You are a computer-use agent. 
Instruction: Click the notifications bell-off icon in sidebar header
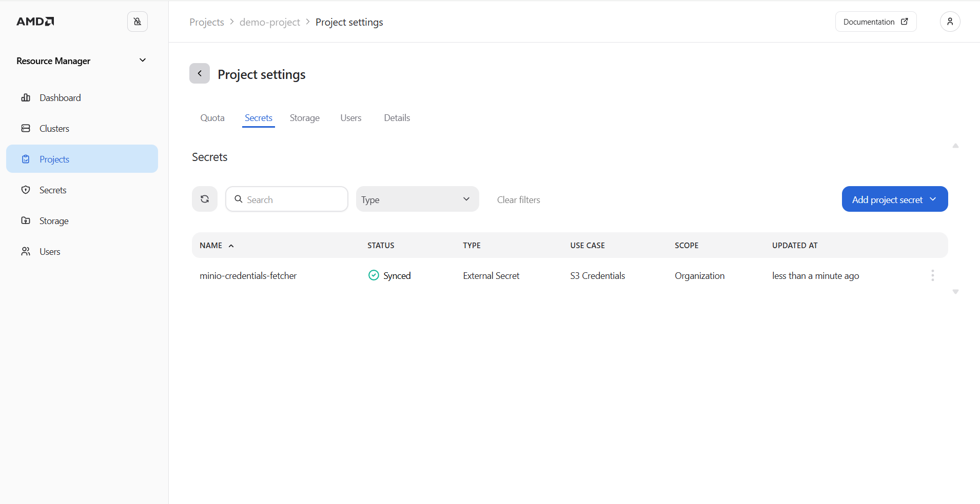(x=138, y=22)
